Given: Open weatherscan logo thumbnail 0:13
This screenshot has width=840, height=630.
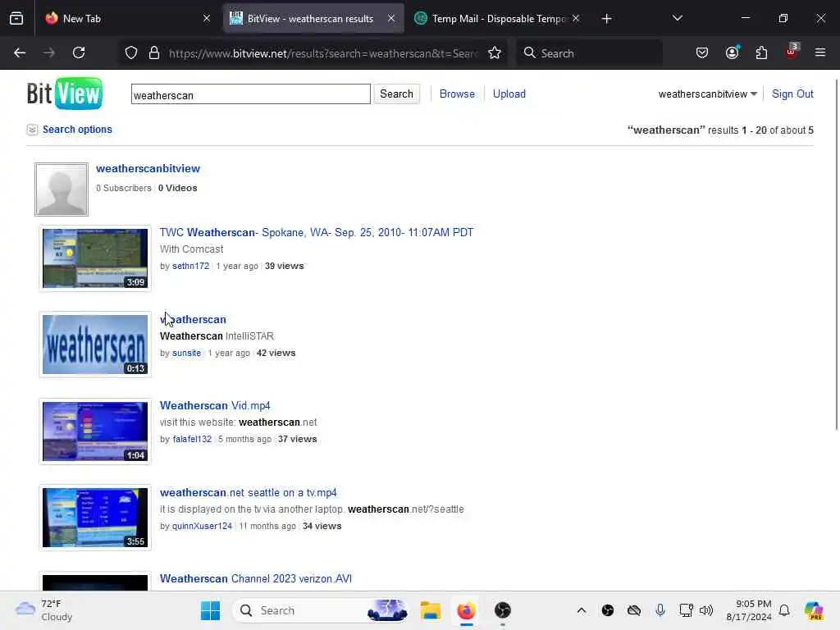Looking at the screenshot, I should tap(95, 345).
